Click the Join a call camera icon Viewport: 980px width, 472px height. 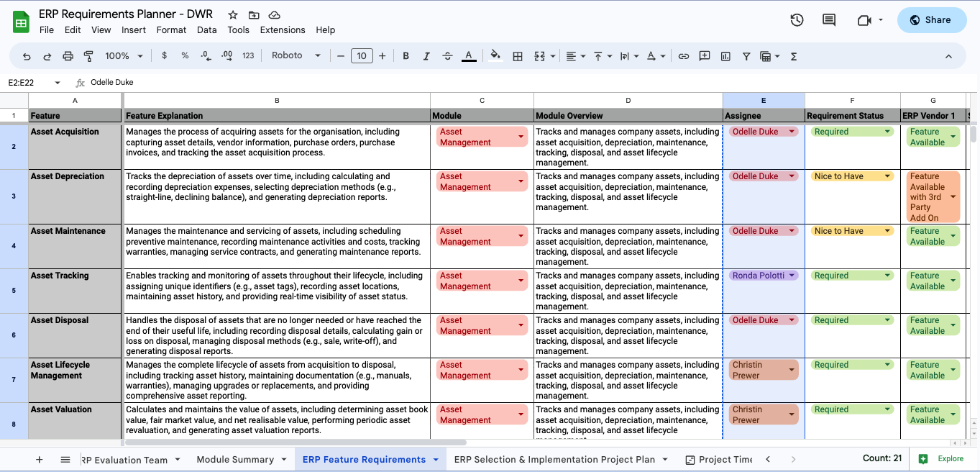point(865,20)
